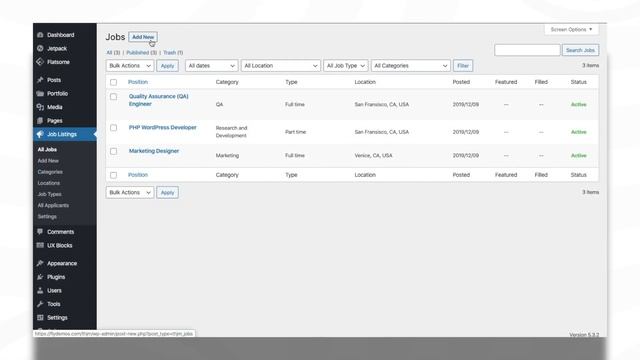Open the top Bulk Actions dropdown
Viewport: 640px width, 360px height.
pyautogui.click(x=130, y=66)
